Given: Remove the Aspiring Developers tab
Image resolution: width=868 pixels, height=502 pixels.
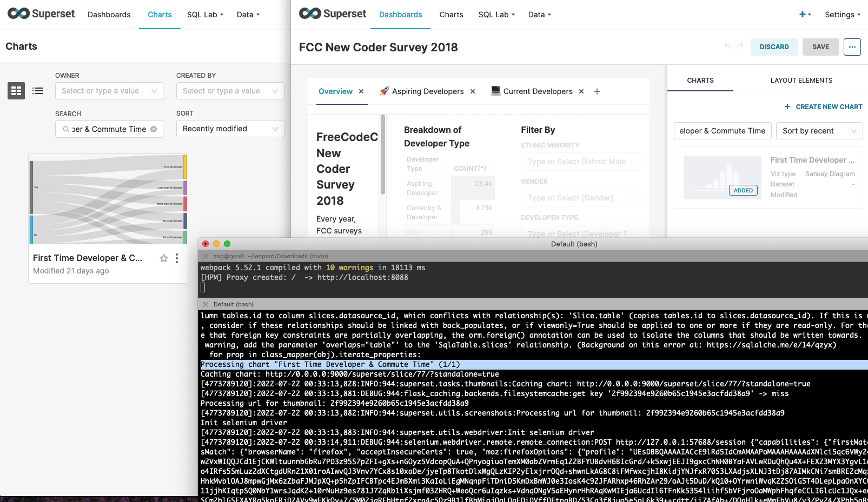Looking at the screenshot, I should click(473, 91).
